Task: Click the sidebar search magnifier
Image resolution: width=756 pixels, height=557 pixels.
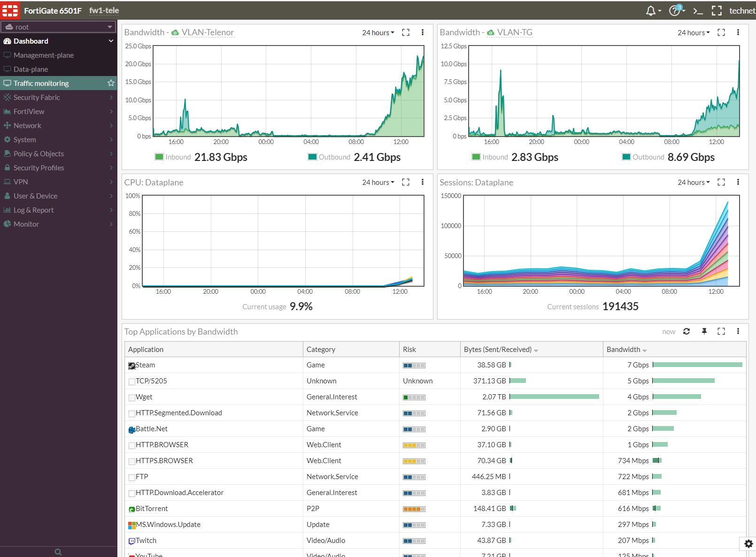Action: pyautogui.click(x=58, y=552)
